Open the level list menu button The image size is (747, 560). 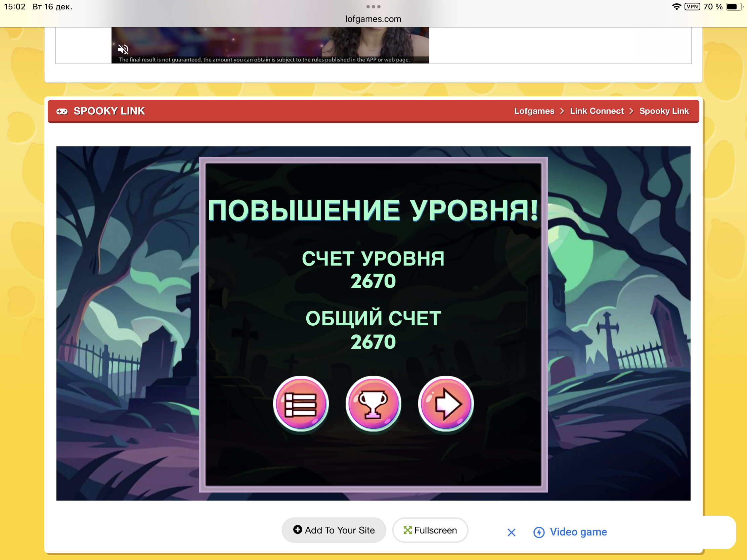pyautogui.click(x=300, y=404)
